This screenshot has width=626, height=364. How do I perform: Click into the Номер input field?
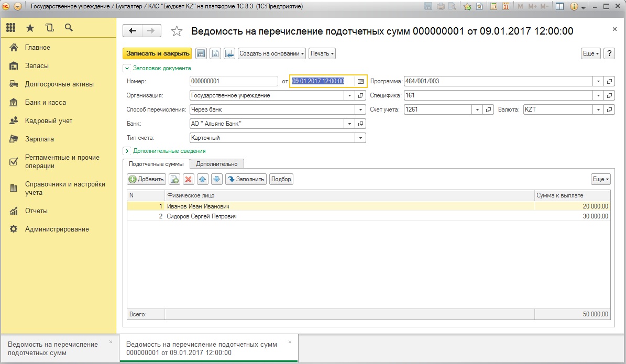[x=234, y=81]
